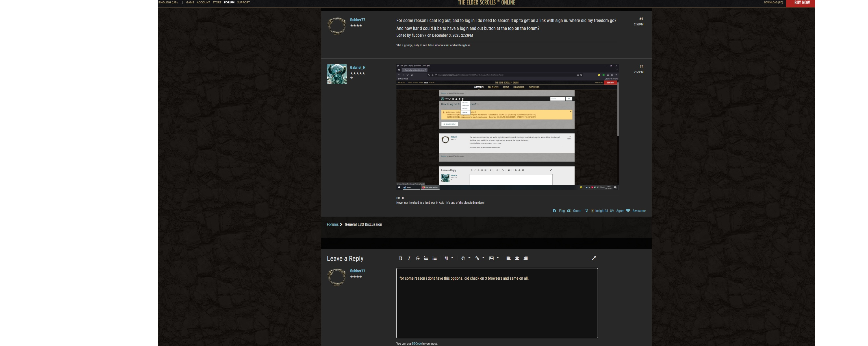Click the Flag post icon
Viewport: 868px width, 346px height.
[554, 211]
